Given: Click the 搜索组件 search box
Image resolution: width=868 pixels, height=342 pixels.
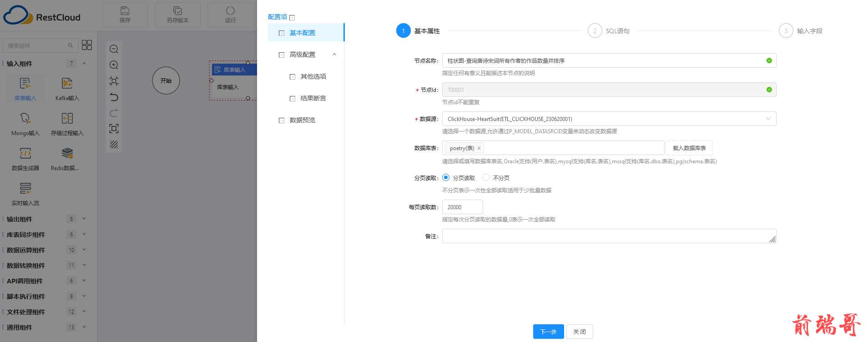Looking at the screenshot, I should tap(40, 45).
